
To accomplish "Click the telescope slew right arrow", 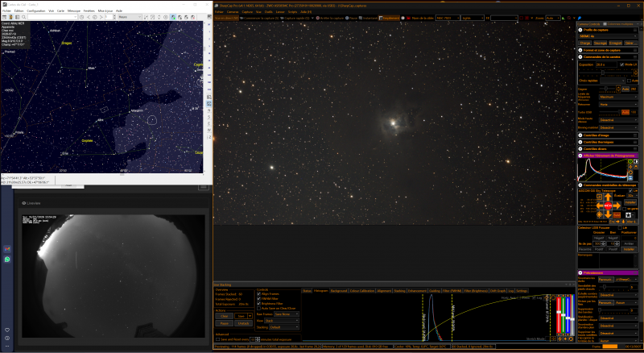I will pos(617,206).
